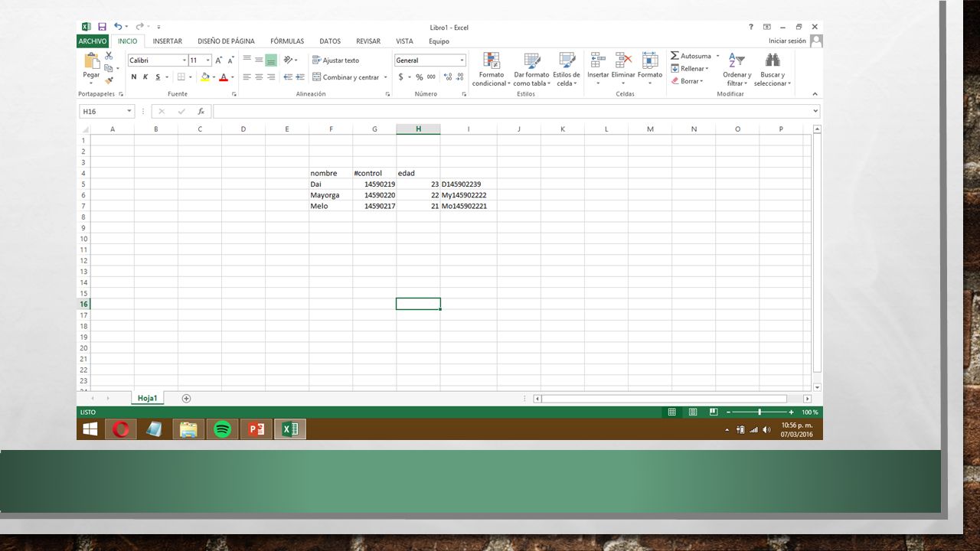Toggle bottom vertical alignment
This screenshot has height=551, width=980.
[x=271, y=60]
